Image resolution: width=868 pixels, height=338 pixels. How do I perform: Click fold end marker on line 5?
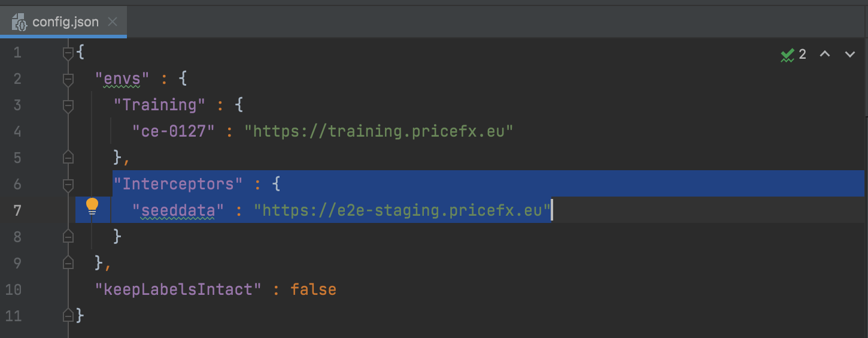pos(68,158)
